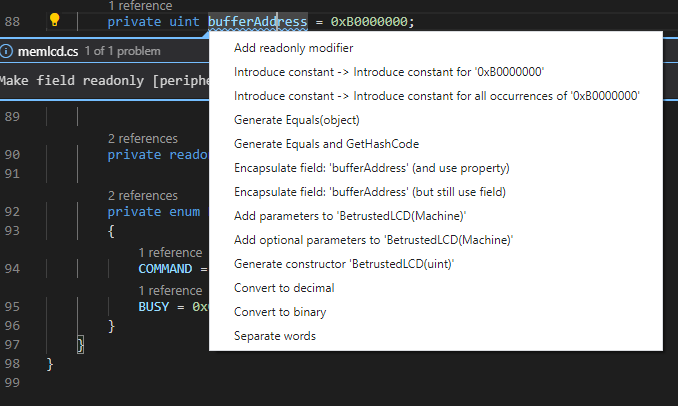This screenshot has height=406, width=678.
Task: Choose Add readonly modifier
Action: tap(294, 48)
